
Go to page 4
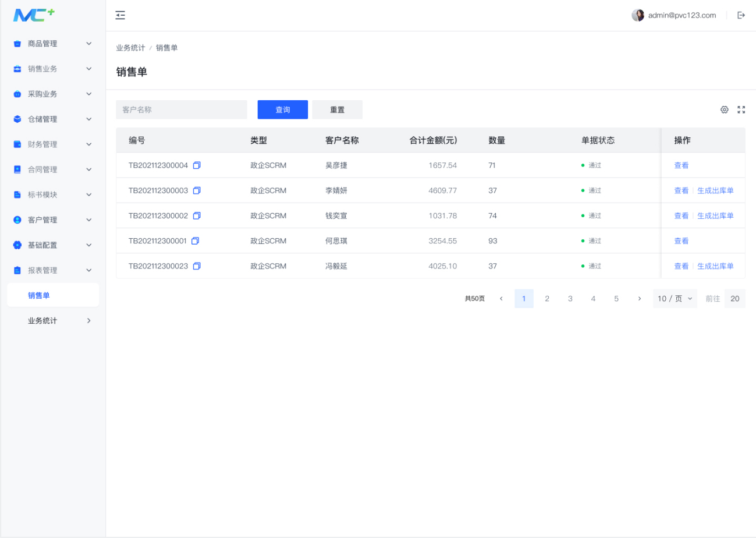click(x=593, y=299)
